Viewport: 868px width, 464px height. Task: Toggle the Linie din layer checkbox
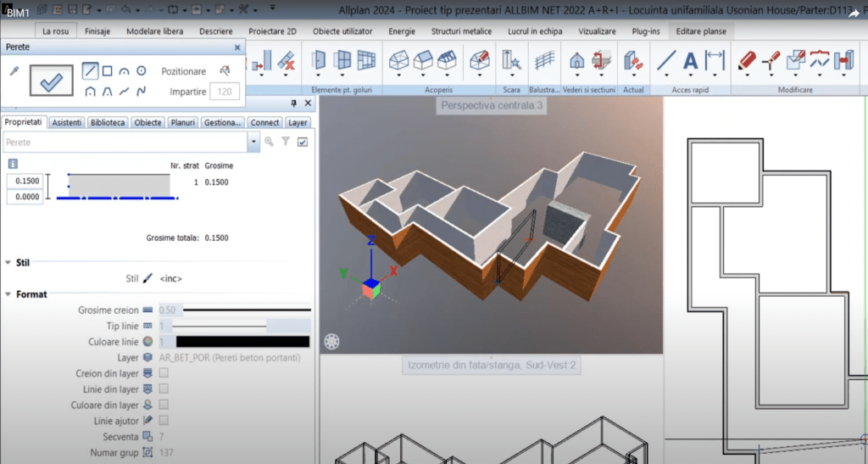164,389
